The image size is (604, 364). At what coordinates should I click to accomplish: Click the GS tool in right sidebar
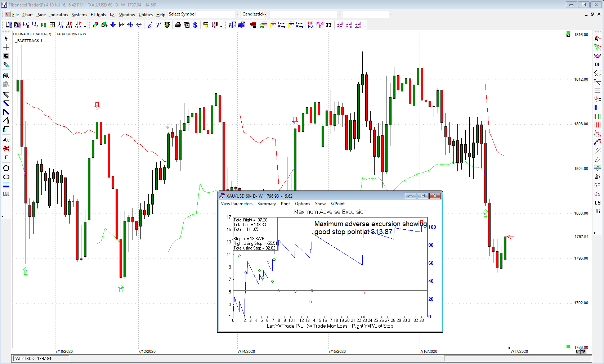[x=598, y=194]
